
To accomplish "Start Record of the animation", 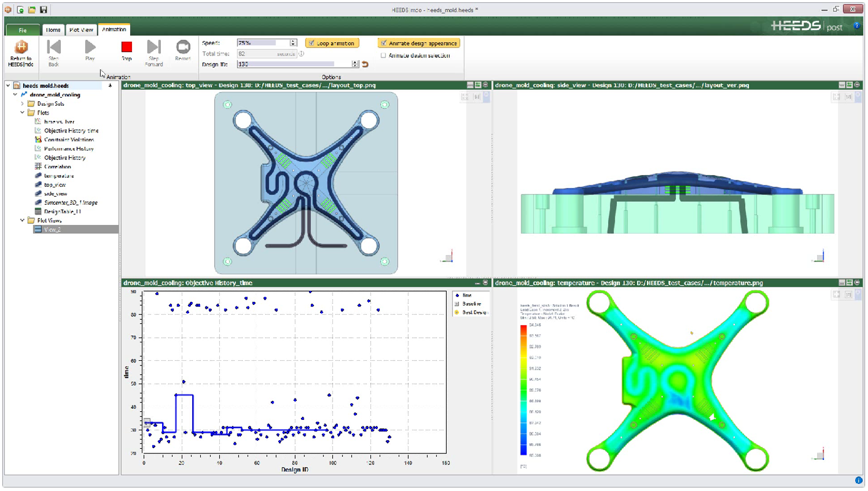I will [x=183, y=47].
